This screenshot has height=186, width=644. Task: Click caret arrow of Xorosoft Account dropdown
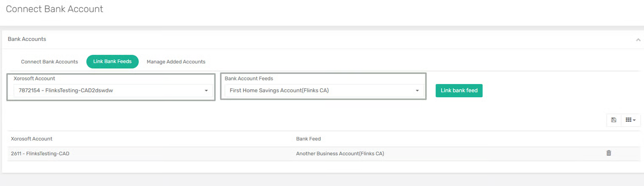click(x=206, y=90)
